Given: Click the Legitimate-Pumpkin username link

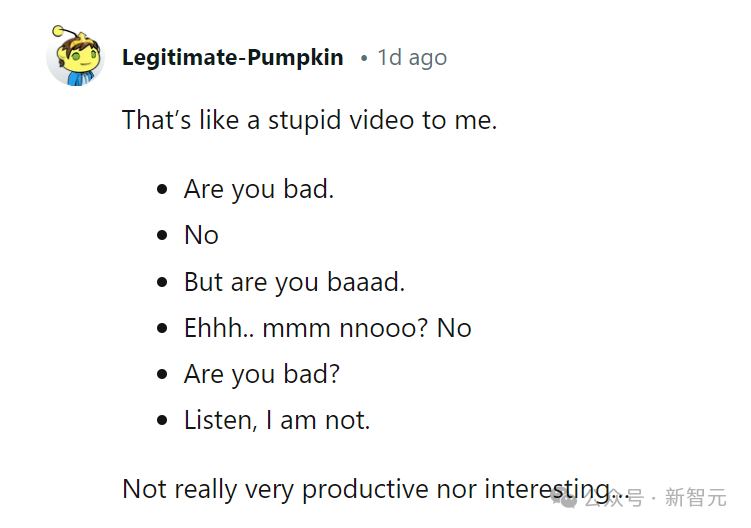Looking at the screenshot, I should [x=233, y=58].
